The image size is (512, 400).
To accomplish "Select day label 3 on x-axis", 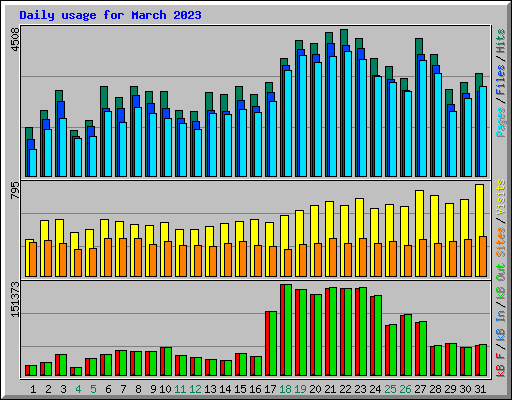I will [63, 389].
